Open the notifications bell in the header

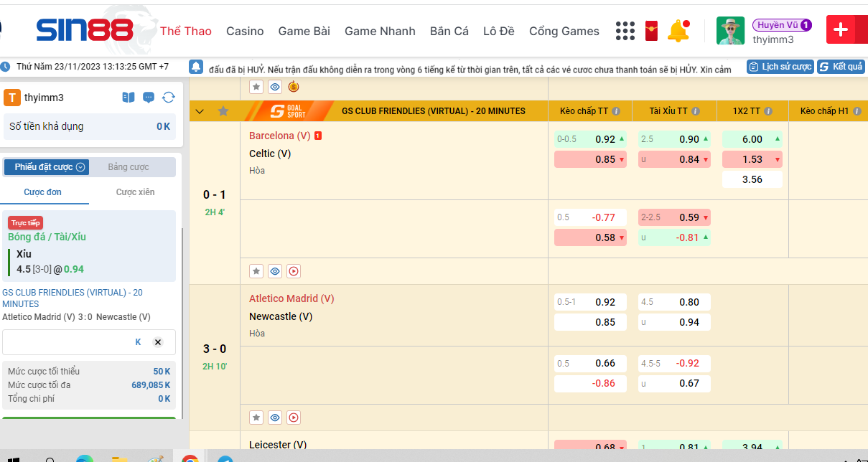[678, 31]
